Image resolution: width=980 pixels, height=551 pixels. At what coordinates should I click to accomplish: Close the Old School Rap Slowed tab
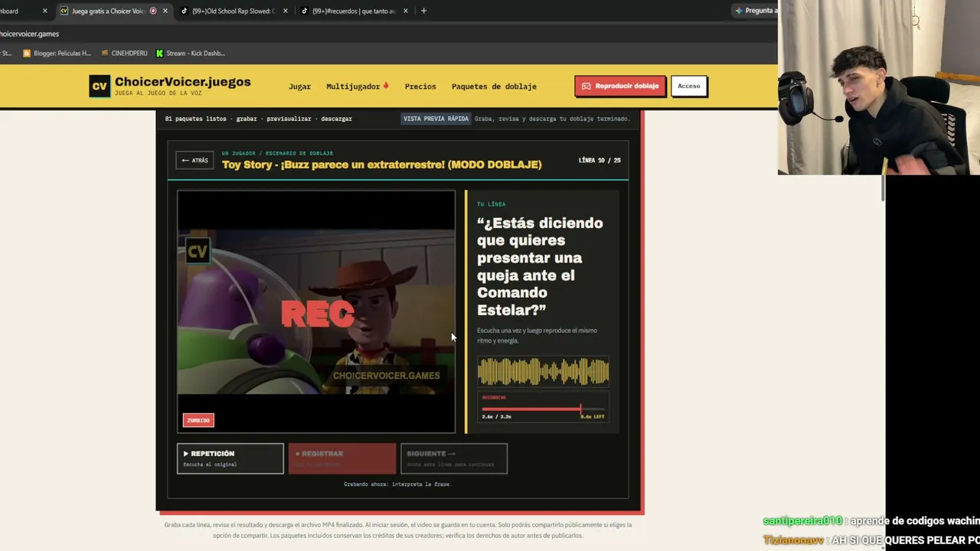(286, 11)
